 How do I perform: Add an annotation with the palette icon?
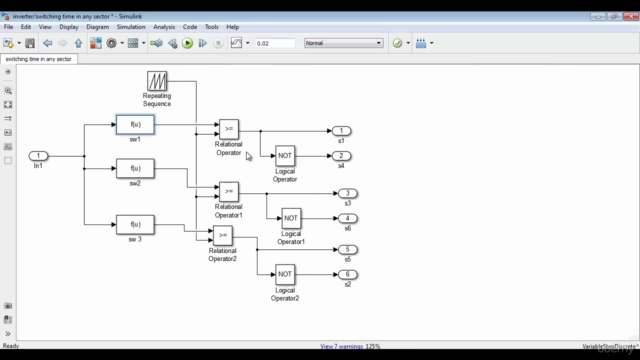point(8,133)
